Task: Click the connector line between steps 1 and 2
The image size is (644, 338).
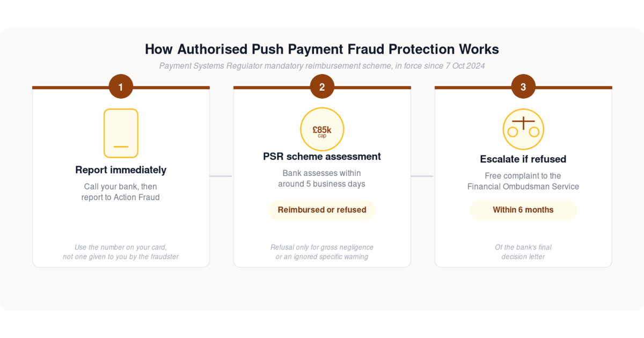Action: (x=221, y=176)
